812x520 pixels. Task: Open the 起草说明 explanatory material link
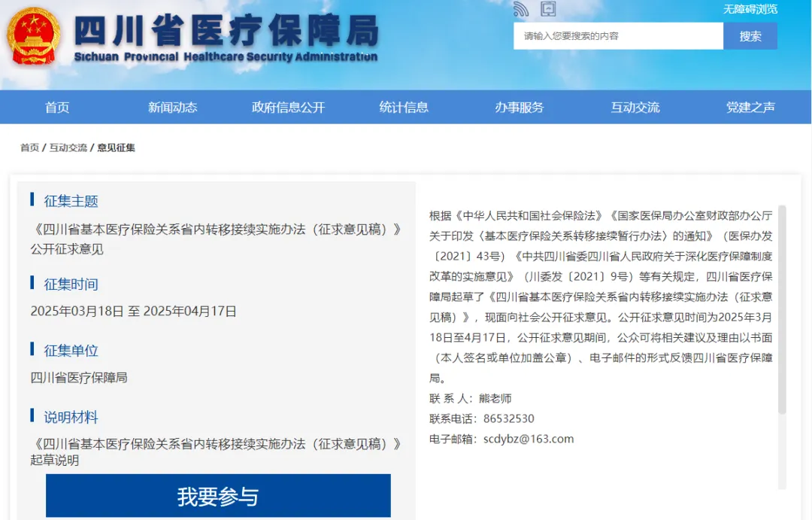click(x=216, y=452)
